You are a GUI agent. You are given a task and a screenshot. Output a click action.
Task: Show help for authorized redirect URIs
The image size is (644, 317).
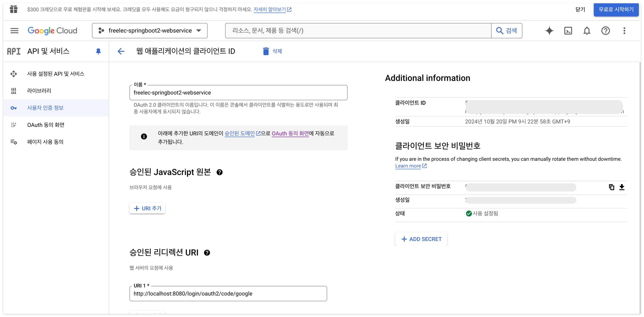(207, 253)
